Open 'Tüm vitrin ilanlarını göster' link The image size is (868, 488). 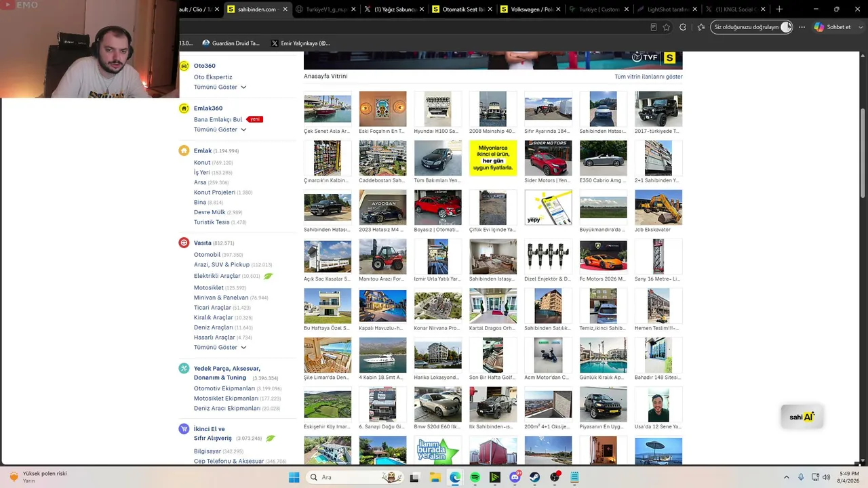tap(648, 77)
